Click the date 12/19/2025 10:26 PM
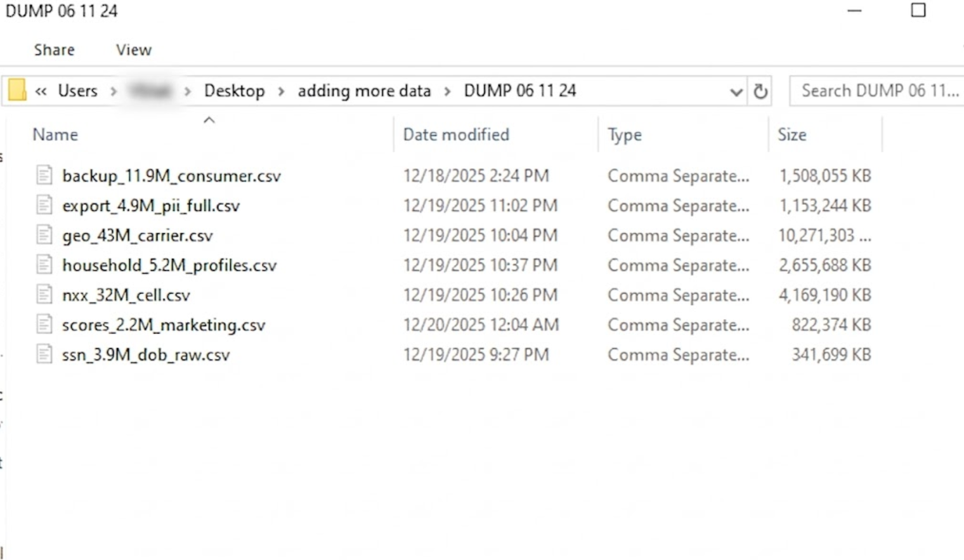Screen dimensions: 964x560 480,295
